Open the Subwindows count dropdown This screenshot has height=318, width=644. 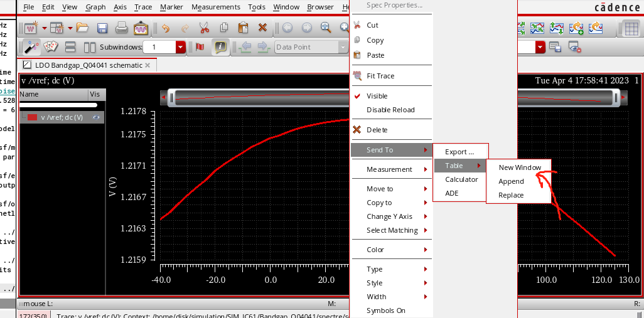coord(181,47)
